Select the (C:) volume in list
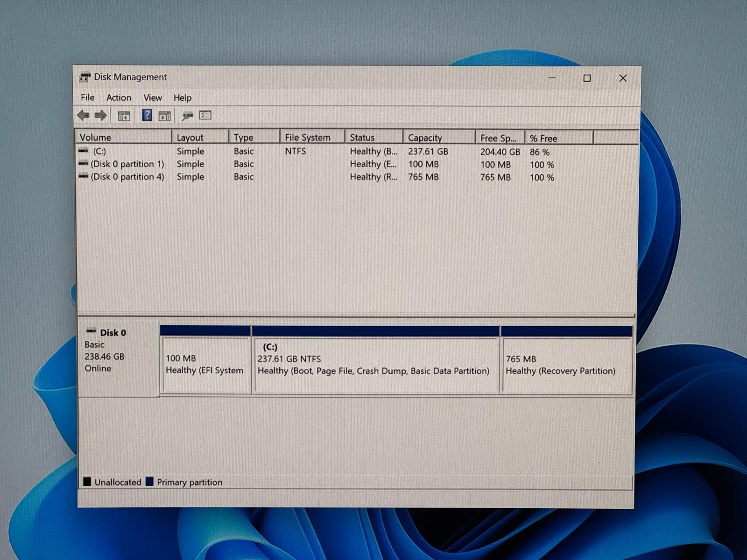The image size is (747, 560). tap(99, 151)
